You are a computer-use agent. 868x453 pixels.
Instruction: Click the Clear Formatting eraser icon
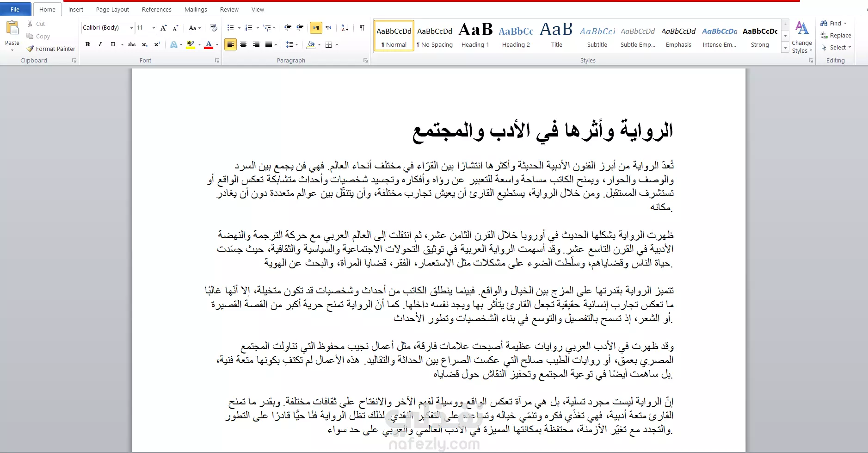(213, 28)
